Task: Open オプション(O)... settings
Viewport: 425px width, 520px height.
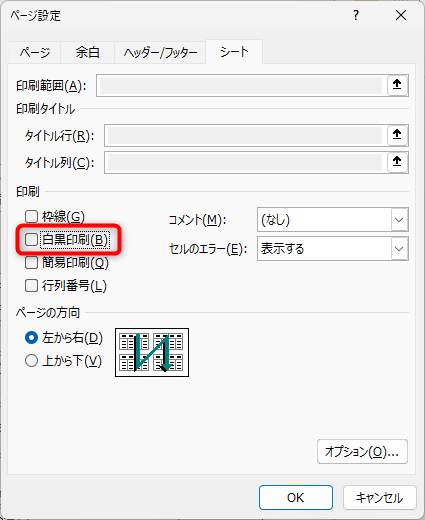Action: [362, 452]
